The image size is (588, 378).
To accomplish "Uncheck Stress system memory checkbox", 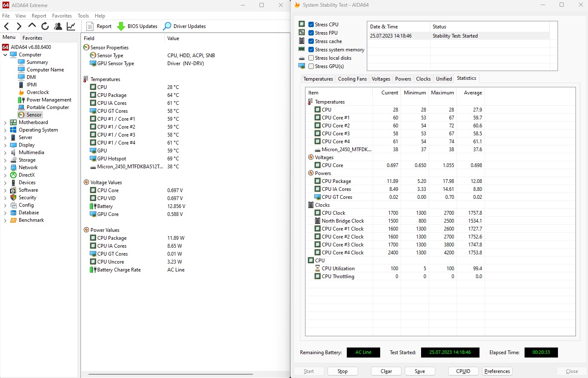I will (311, 50).
